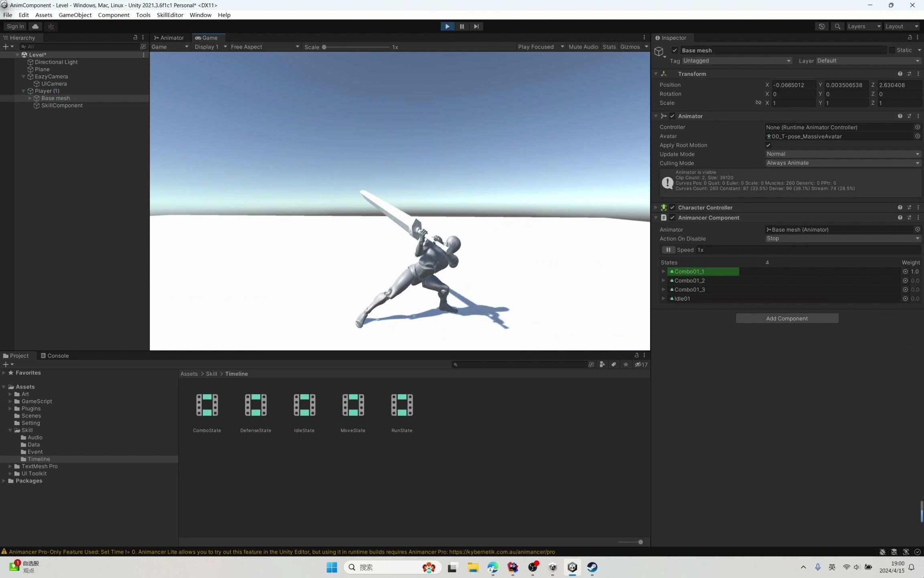Switch to the Console tab
Screen dimensions: 924x578
(55, 356)
